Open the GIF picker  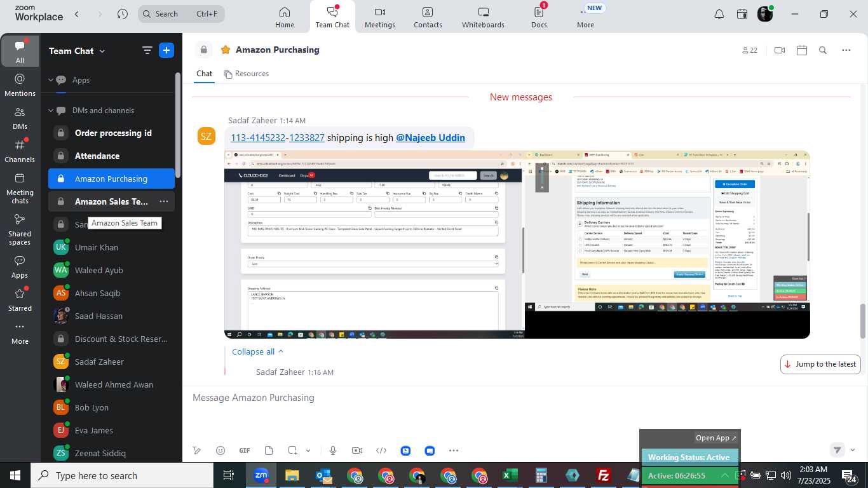[x=245, y=451]
